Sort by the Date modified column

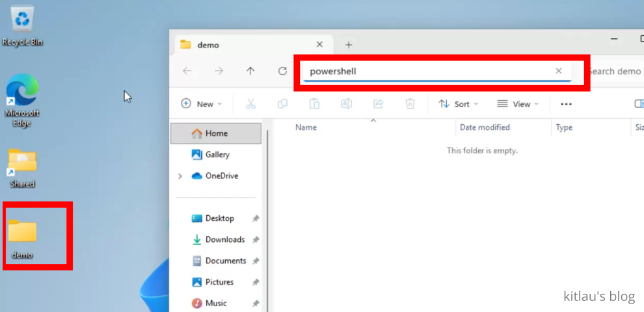point(485,127)
